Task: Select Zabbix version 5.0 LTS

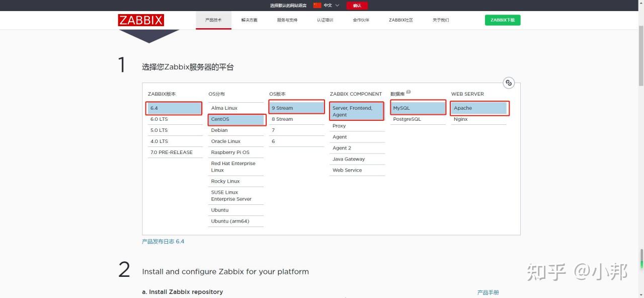Action: [x=176, y=130]
